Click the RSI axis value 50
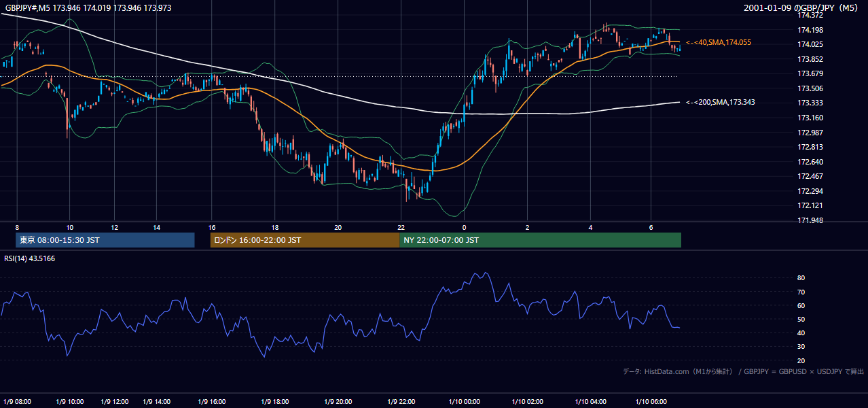This screenshot has height=408, width=868. (x=801, y=319)
